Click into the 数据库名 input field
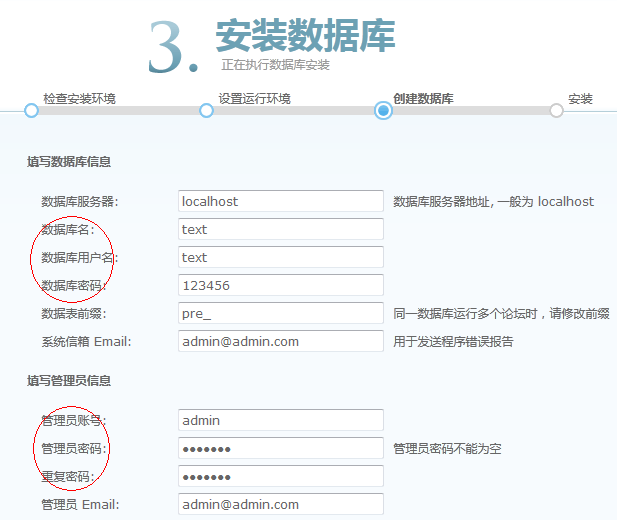The height and width of the screenshot is (520, 617). click(x=280, y=229)
